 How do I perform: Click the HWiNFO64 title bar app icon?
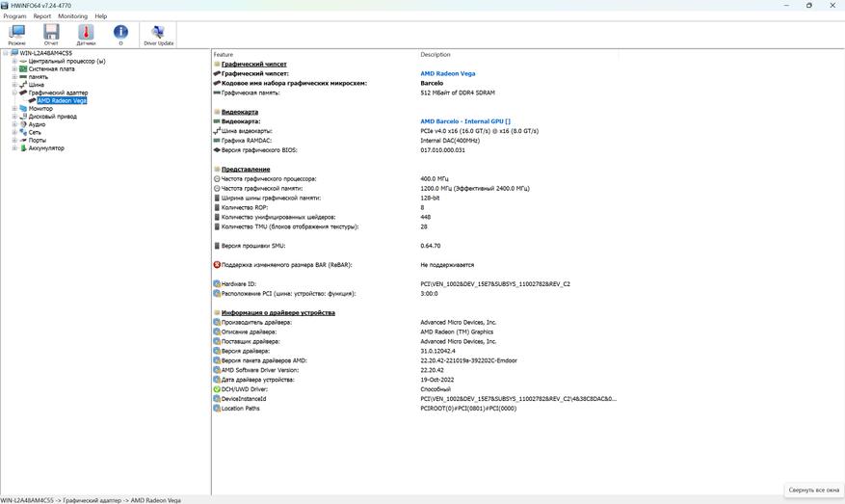[4, 6]
